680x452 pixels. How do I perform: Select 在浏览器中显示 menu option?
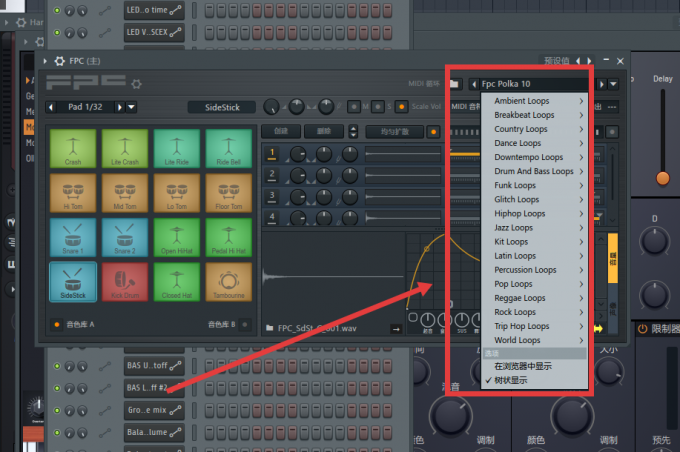tap(534, 366)
